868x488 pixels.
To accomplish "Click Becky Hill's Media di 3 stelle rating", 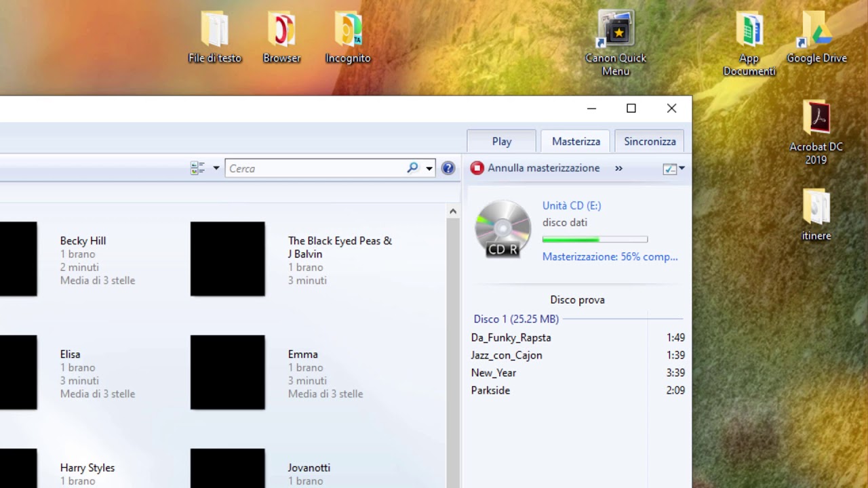I will coord(98,281).
